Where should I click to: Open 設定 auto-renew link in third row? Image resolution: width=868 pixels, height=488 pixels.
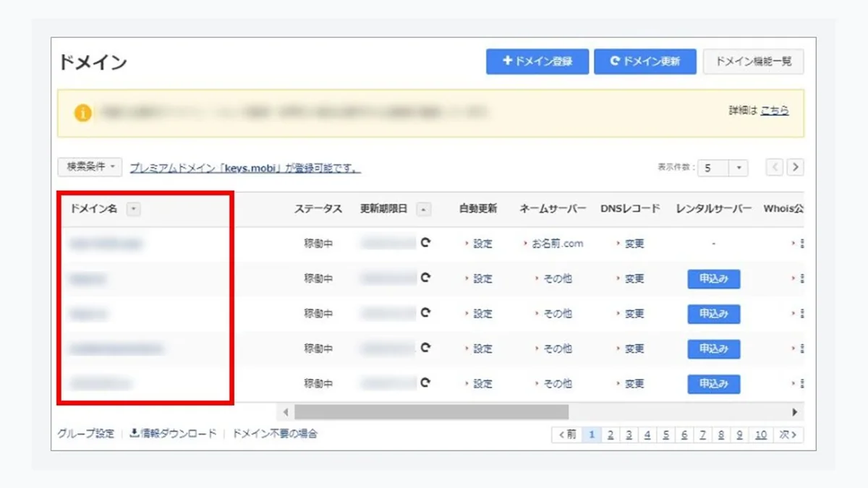pos(482,314)
